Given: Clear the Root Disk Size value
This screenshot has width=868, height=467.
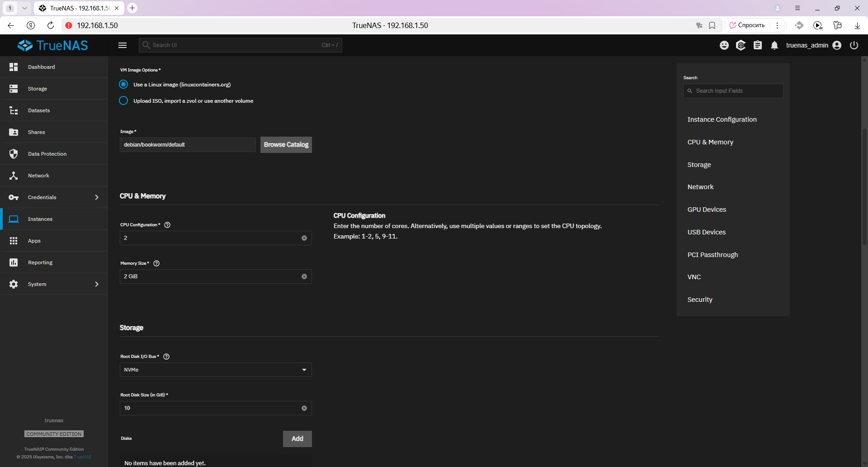Looking at the screenshot, I should 304,408.
